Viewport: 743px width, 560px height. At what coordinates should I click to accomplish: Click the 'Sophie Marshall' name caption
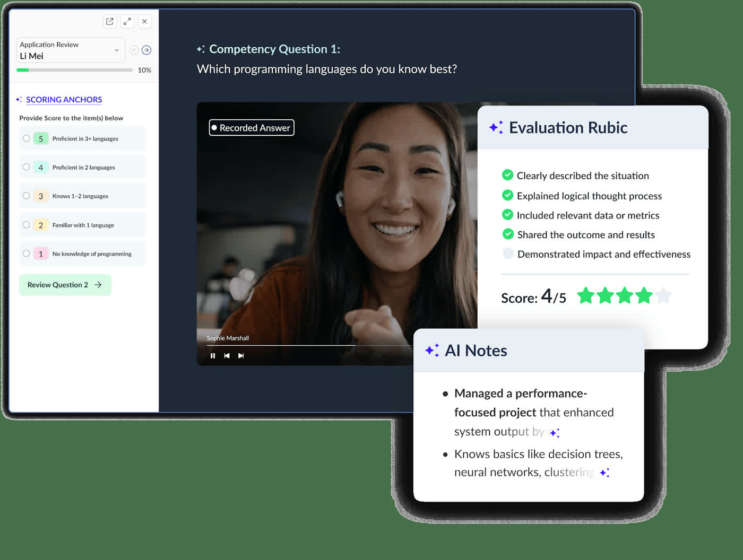[x=228, y=338]
